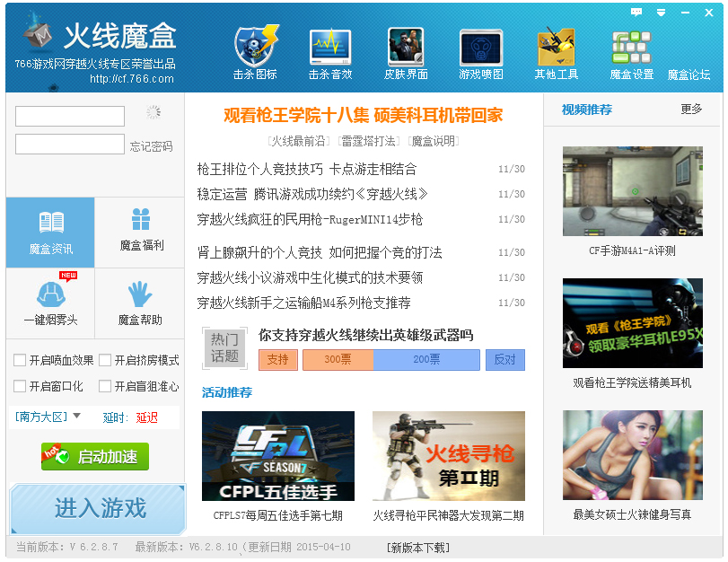The image size is (728, 562).
Task: Click the 启动加速 accelerate button
Action: coord(95,456)
